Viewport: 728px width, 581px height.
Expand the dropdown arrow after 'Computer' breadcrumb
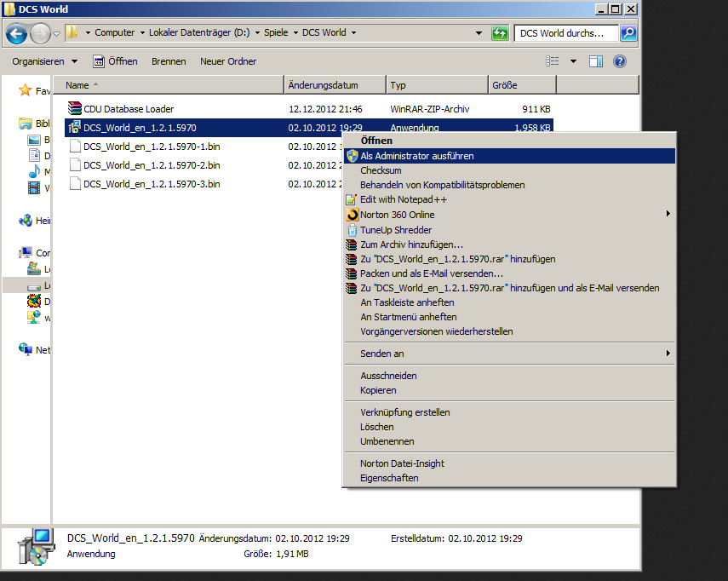(142, 33)
